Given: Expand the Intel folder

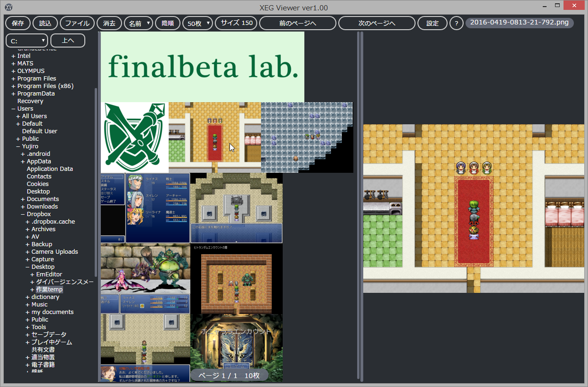Looking at the screenshot, I should pos(14,56).
